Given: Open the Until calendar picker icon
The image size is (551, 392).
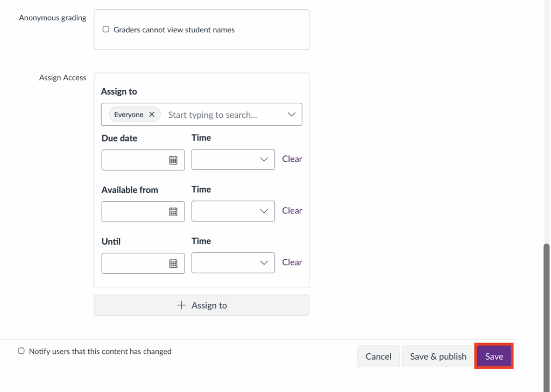Looking at the screenshot, I should [173, 263].
